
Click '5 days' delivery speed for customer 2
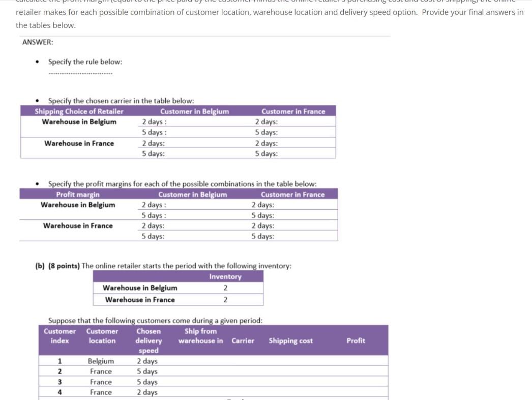[147, 372]
